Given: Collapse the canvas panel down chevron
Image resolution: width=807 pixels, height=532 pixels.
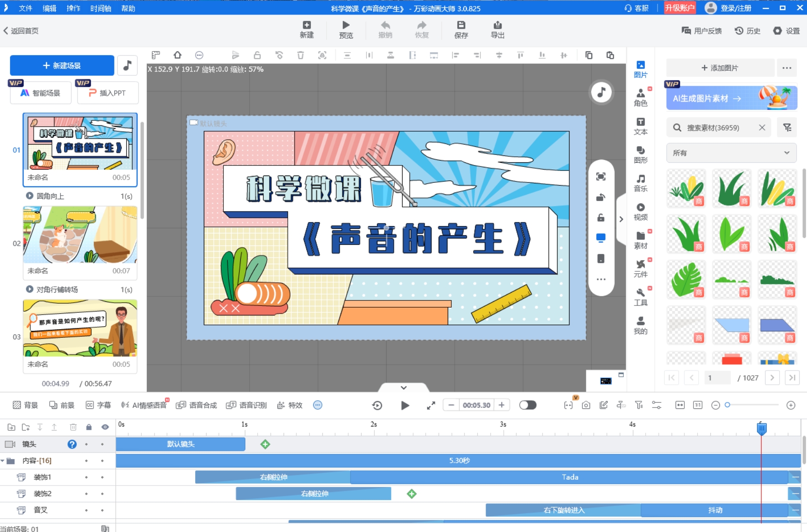Looking at the screenshot, I should pos(403,387).
